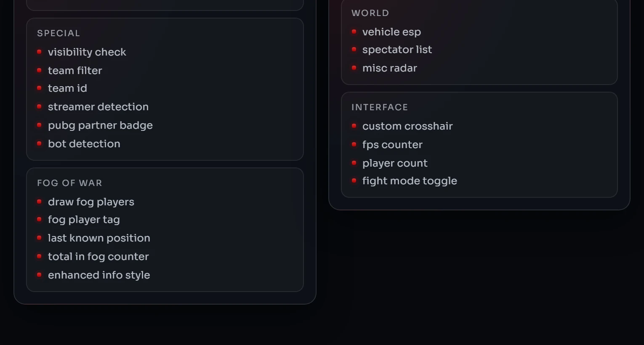Click the red dot next to streamer detection

pyautogui.click(x=39, y=106)
